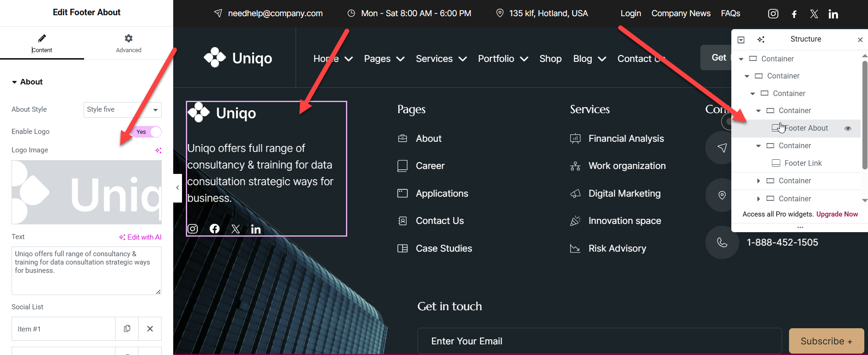868x355 pixels.
Task: Click the Logo Image AI sparkle icon
Action: tap(158, 150)
